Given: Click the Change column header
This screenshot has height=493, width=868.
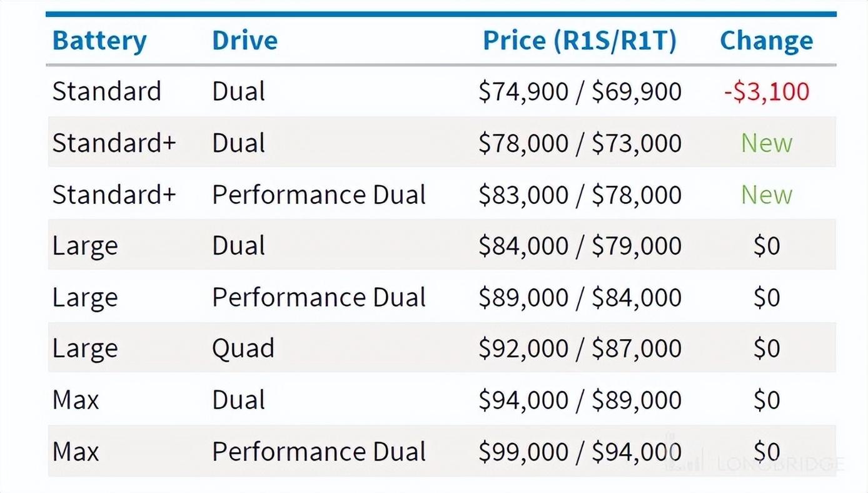Looking at the screenshot, I should 766,41.
